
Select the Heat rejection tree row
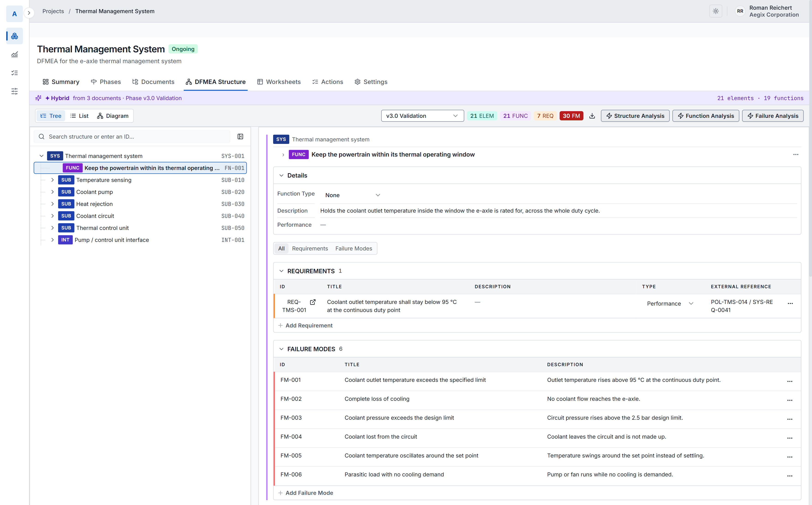pos(140,204)
